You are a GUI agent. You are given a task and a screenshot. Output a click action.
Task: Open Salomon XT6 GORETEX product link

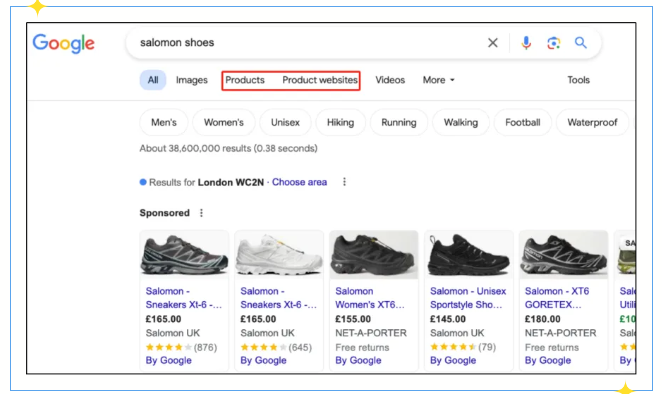[557, 298]
